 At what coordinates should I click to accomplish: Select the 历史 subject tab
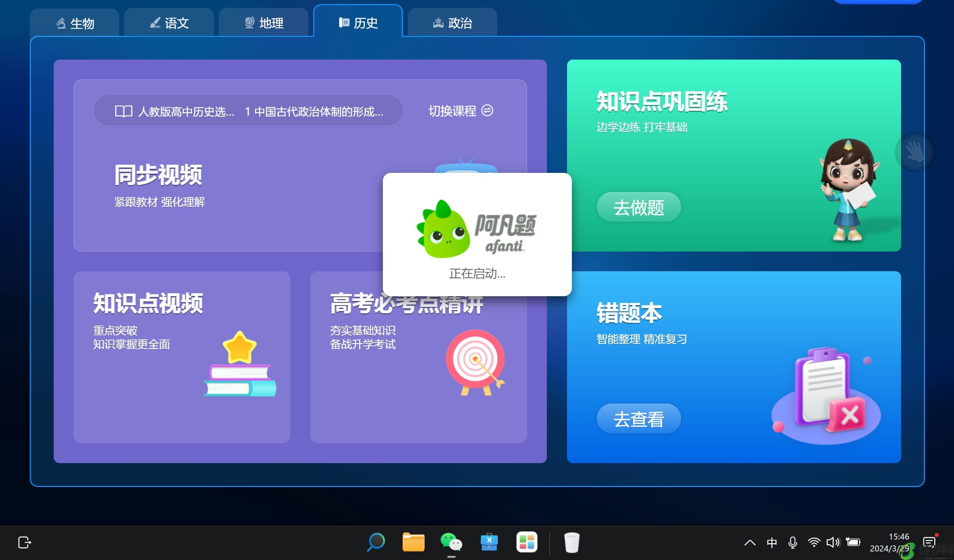(x=358, y=22)
